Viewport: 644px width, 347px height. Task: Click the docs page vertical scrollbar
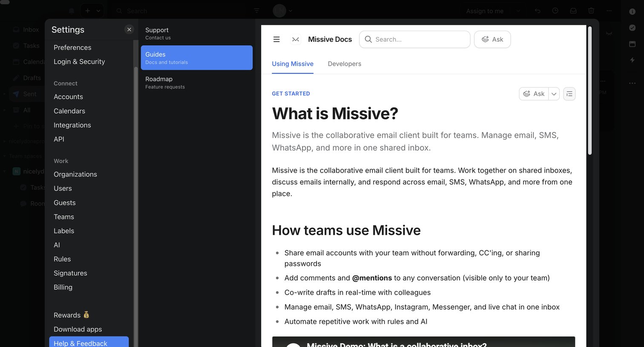click(x=590, y=90)
